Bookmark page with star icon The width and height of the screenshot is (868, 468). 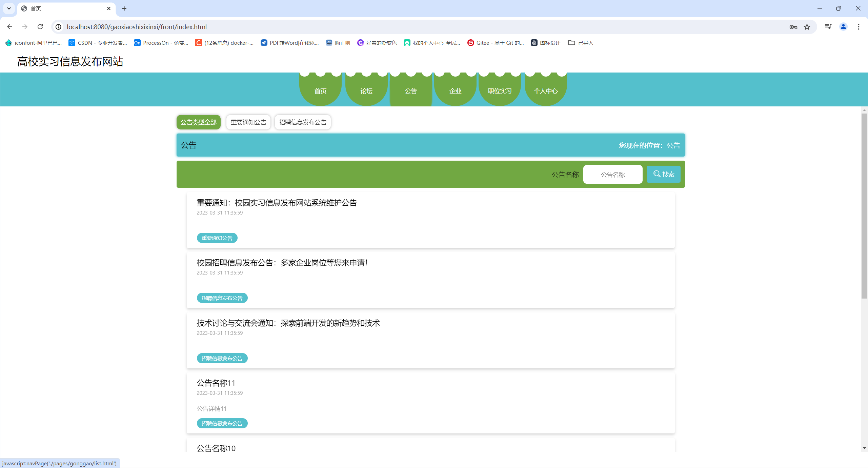tap(807, 27)
